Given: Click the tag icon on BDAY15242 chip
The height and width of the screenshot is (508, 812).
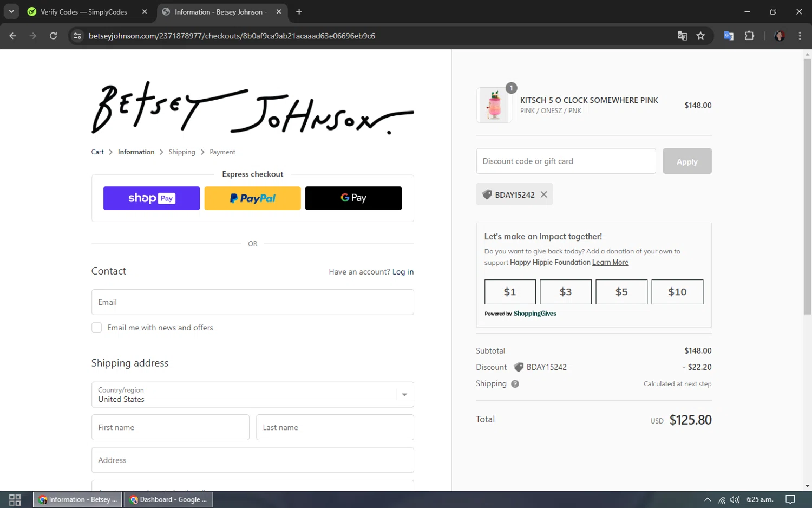Looking at the screenshot, I should pos(487,194).
